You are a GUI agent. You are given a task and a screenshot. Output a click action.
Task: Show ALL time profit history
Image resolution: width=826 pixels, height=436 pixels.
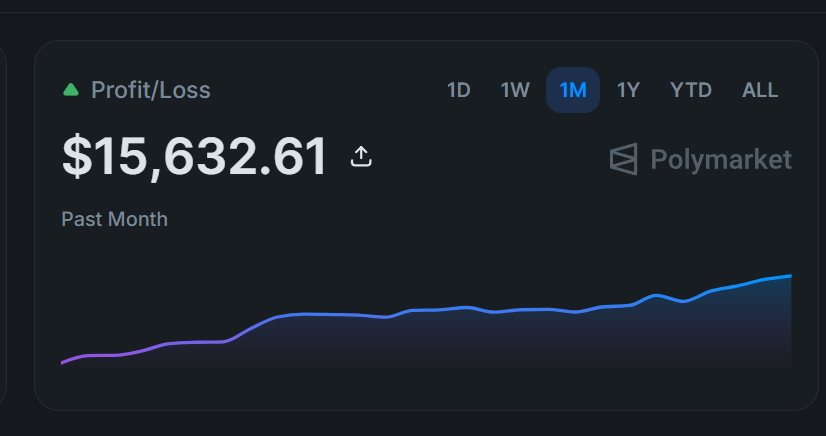[x=760, y=90]
